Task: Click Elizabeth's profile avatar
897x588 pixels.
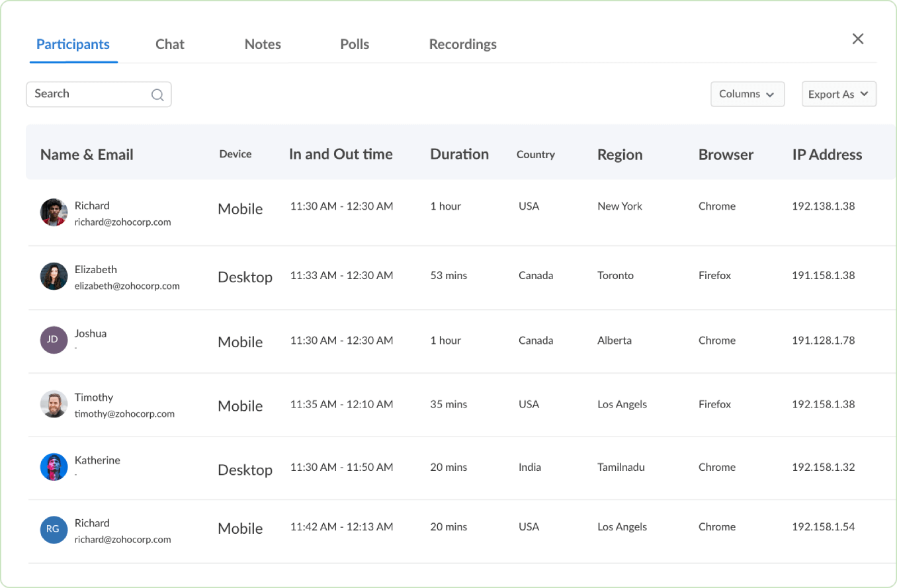Action: click(54, 276)
